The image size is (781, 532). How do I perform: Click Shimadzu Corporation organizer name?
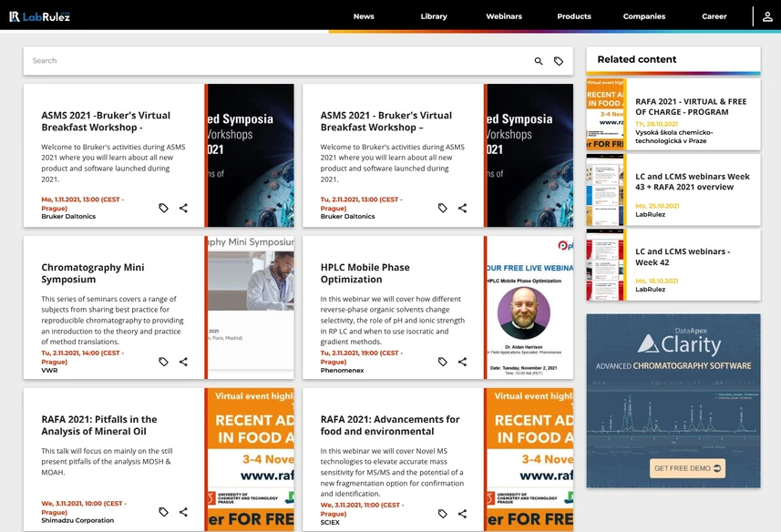77,520
